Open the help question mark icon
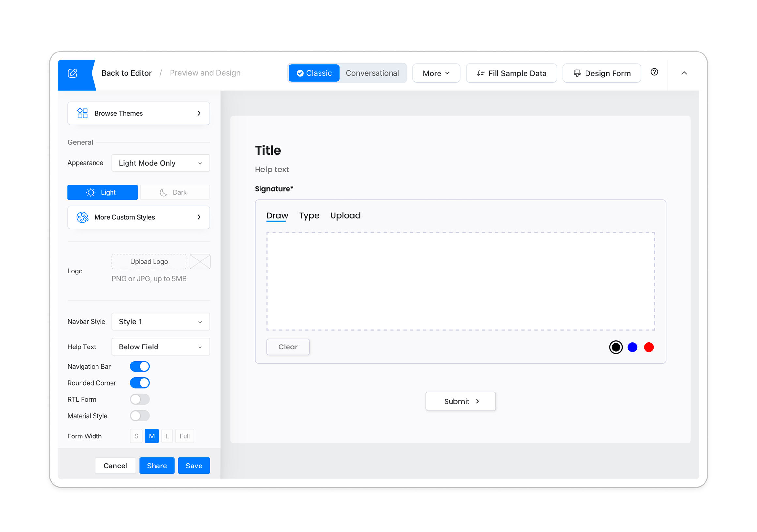The width and height of the screenshot is (757, 532). [x=654, y=72]
